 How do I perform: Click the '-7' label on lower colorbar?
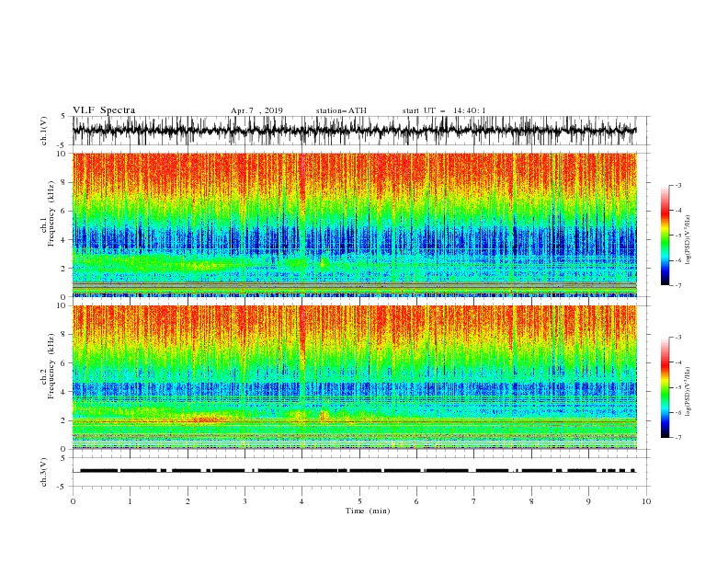coord(677,438)
